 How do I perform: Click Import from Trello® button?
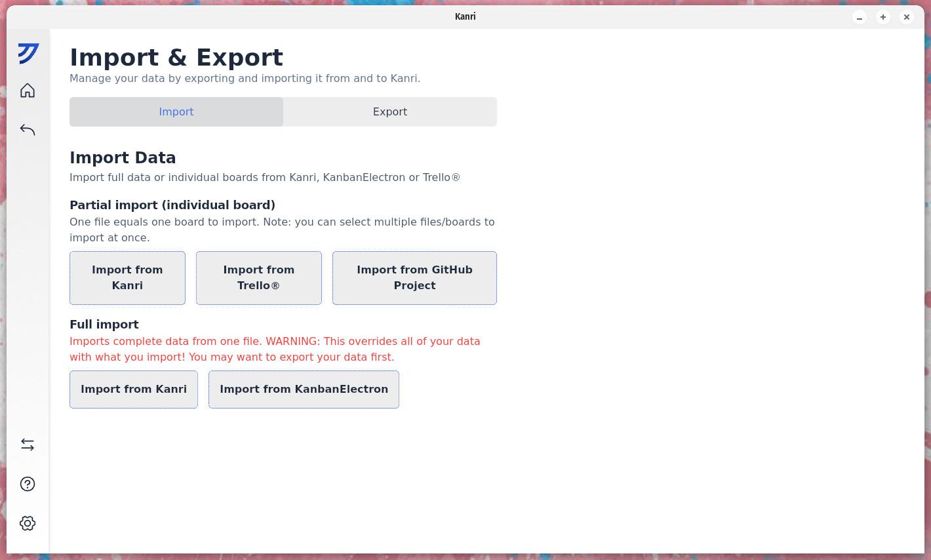[x=259, y=278]
